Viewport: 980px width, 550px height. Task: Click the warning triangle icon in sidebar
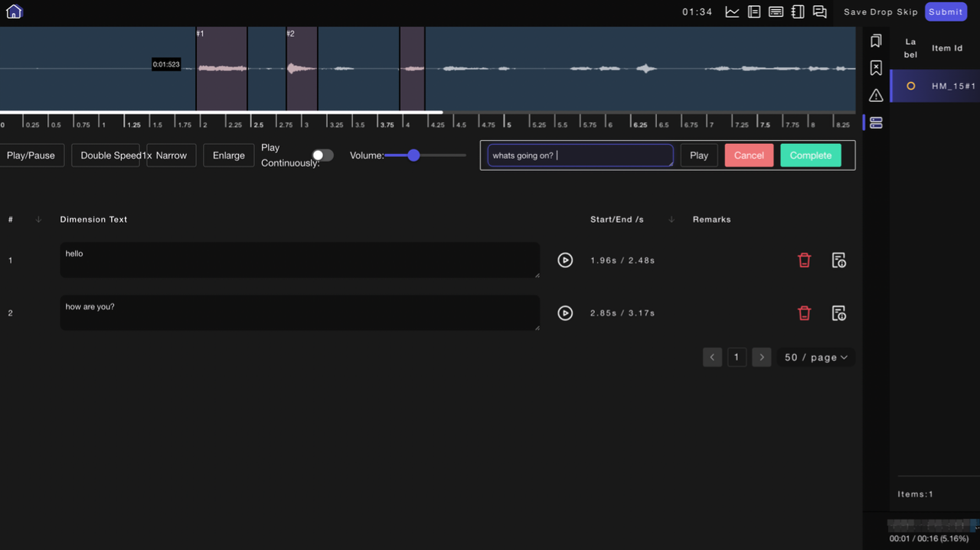[876, 96]
